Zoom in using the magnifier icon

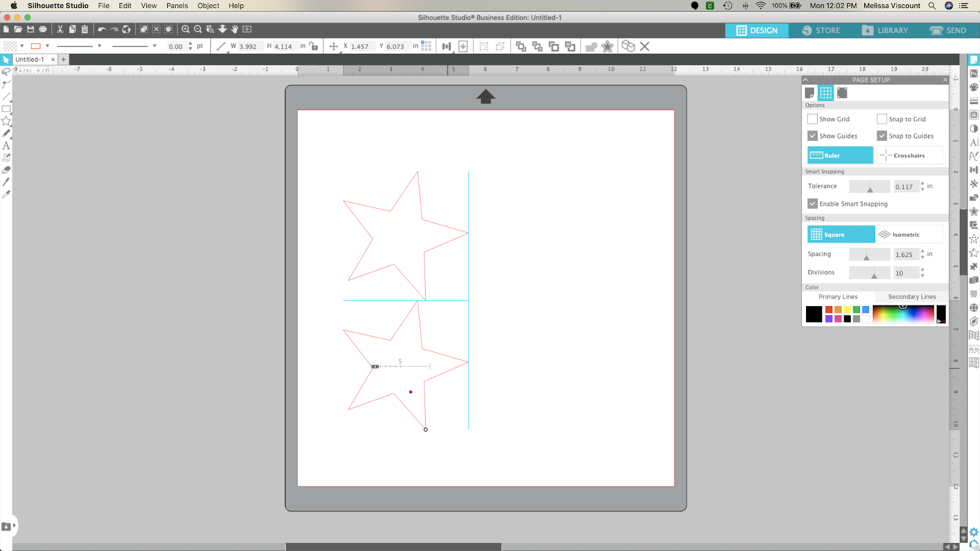(185, 29)
